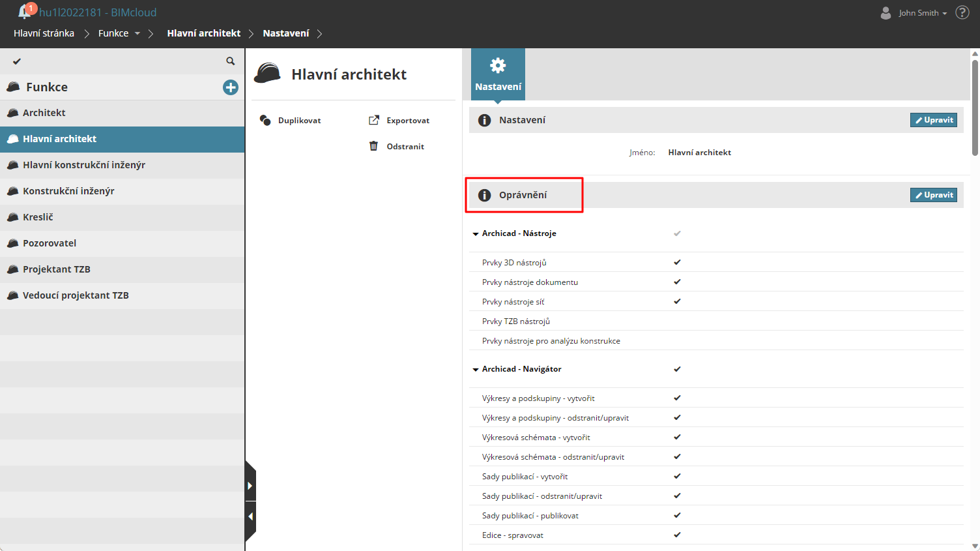Click the BIMcloud server title link
Screen dimensions: 980x551
pos(98,12)
